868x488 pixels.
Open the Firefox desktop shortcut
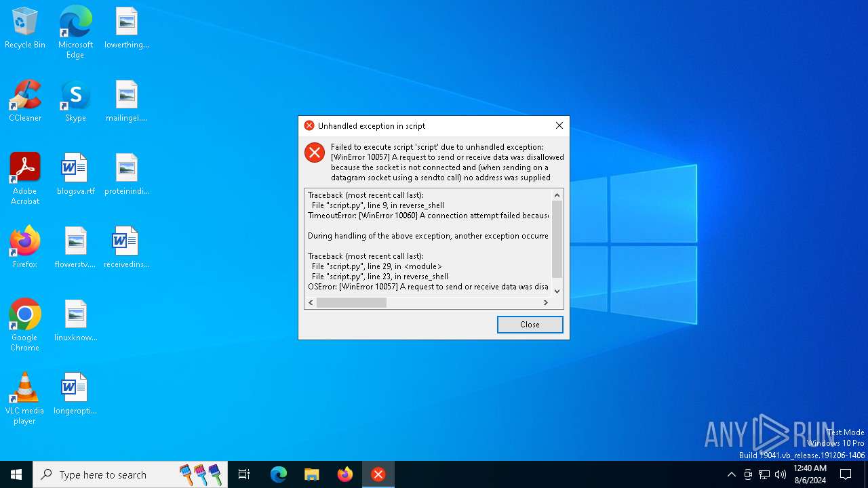click(x=25, y=248)
